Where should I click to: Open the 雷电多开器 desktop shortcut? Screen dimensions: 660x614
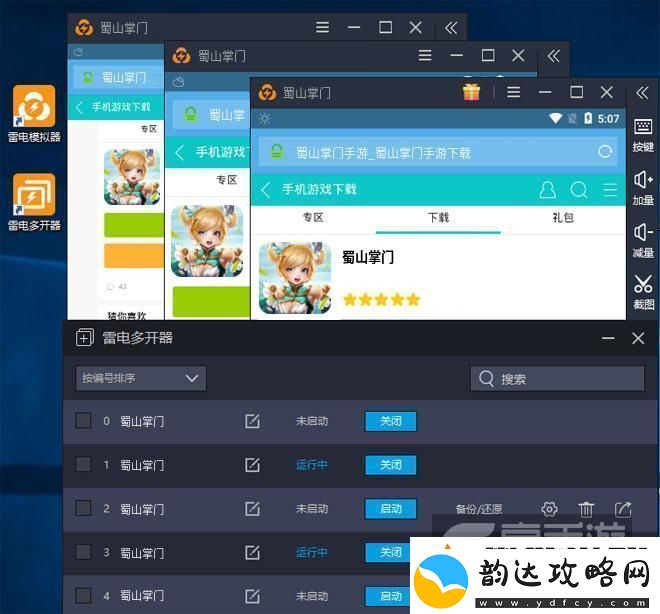pos(34,202)
